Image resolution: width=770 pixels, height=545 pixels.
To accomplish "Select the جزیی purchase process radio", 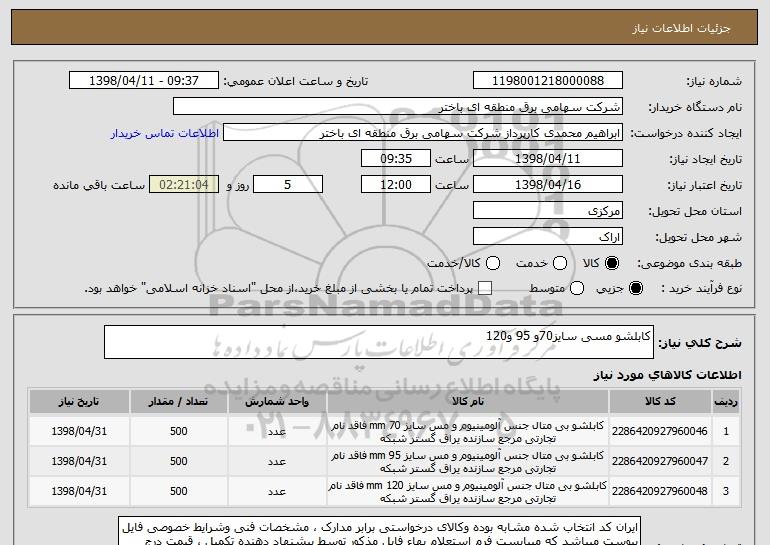I will tap(635, 288).
